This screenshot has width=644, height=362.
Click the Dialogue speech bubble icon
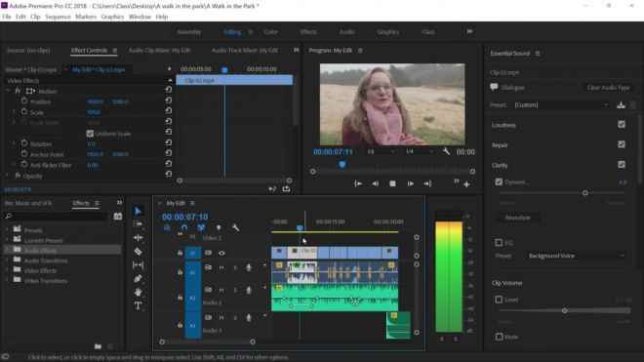[x=494, y=87]
